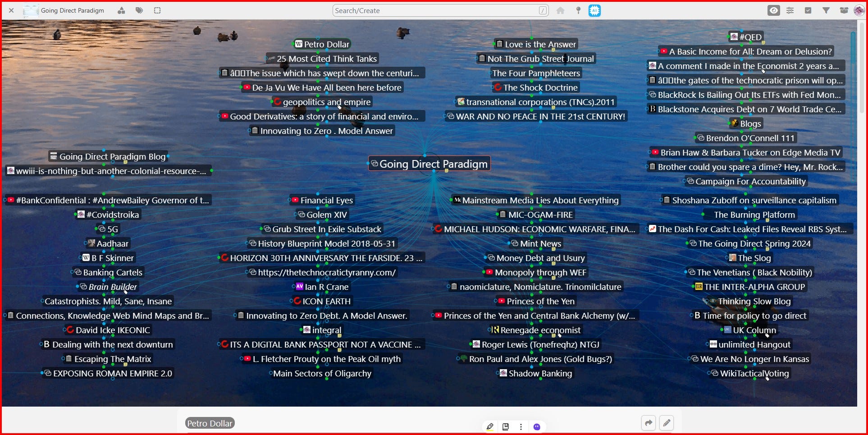Open the Princes of the Yen thought
Screen dimensions: 868x435
[535, 301]
